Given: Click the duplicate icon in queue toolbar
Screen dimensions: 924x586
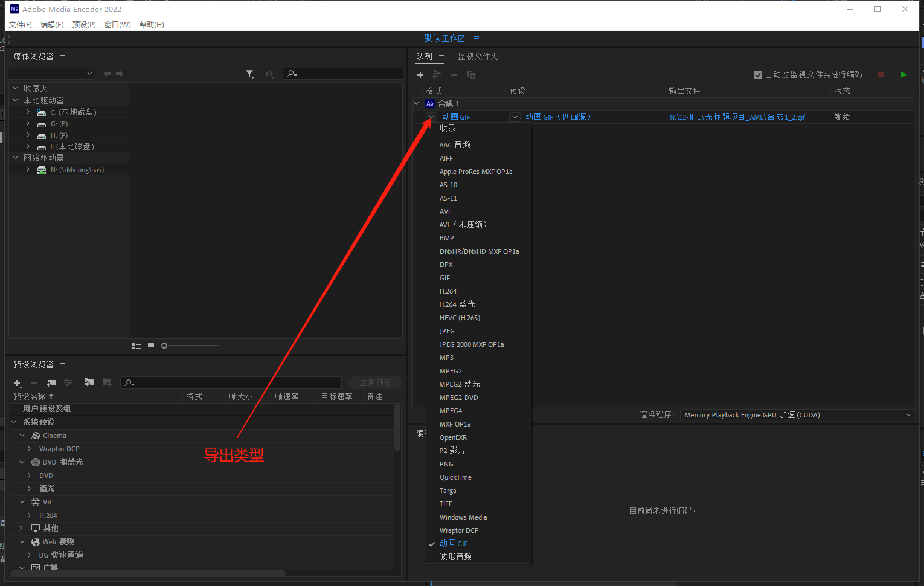Looking at the screenshot, I should click(471, 75).
